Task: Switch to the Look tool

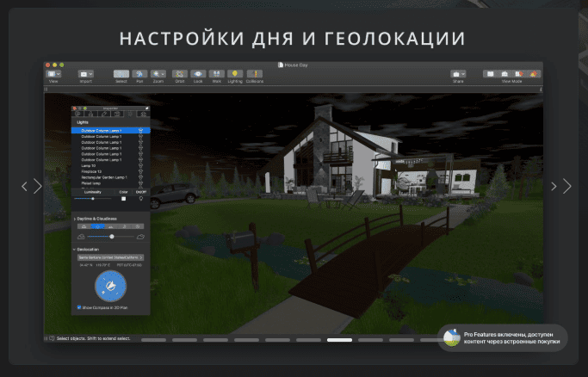Action: (x=198, y=74)
